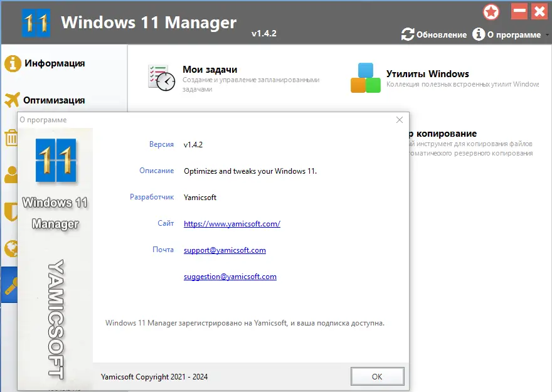Open the Мои задачи title
The height and width of the screenshot is (392, 552).
tap(210, 70)
